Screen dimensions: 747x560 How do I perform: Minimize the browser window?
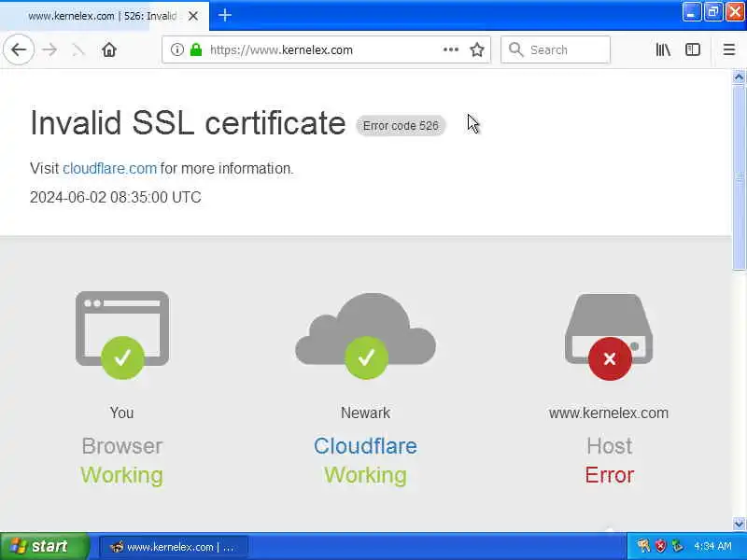click(x=691, y=12)
